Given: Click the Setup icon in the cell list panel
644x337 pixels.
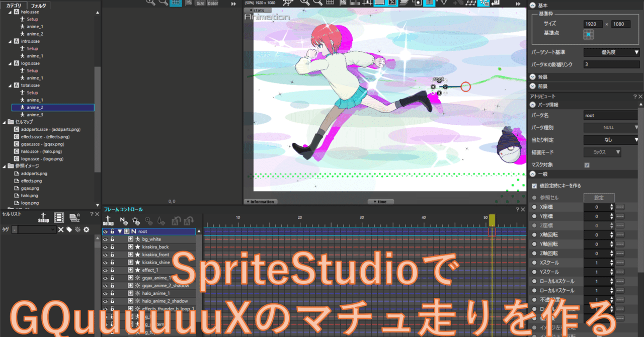Looking at the screenshot, I should pos(43,218).
